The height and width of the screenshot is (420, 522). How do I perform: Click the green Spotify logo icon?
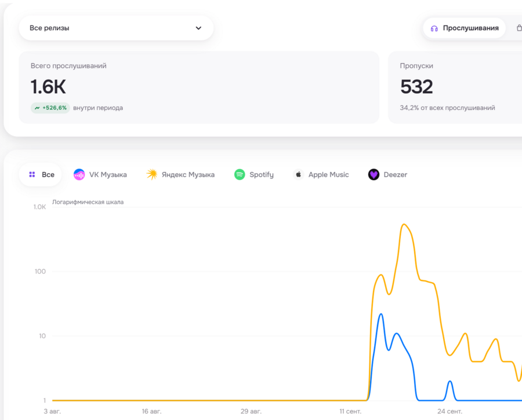tap(240, 174)
